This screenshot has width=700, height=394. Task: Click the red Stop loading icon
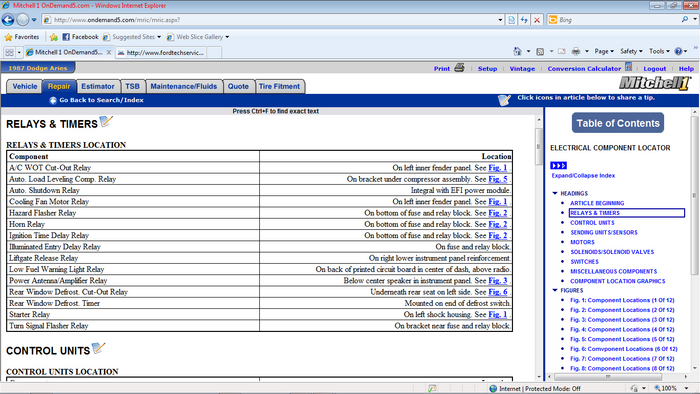coord(537,20)
